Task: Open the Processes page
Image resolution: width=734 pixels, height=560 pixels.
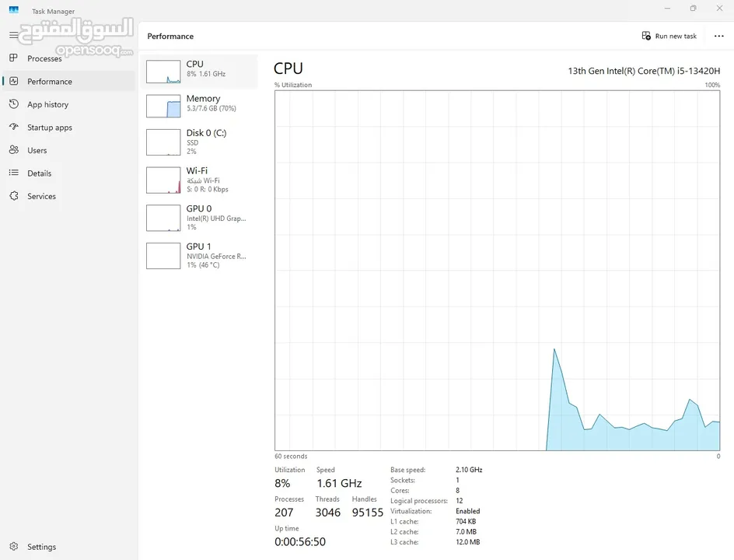Action: point(68,58)
